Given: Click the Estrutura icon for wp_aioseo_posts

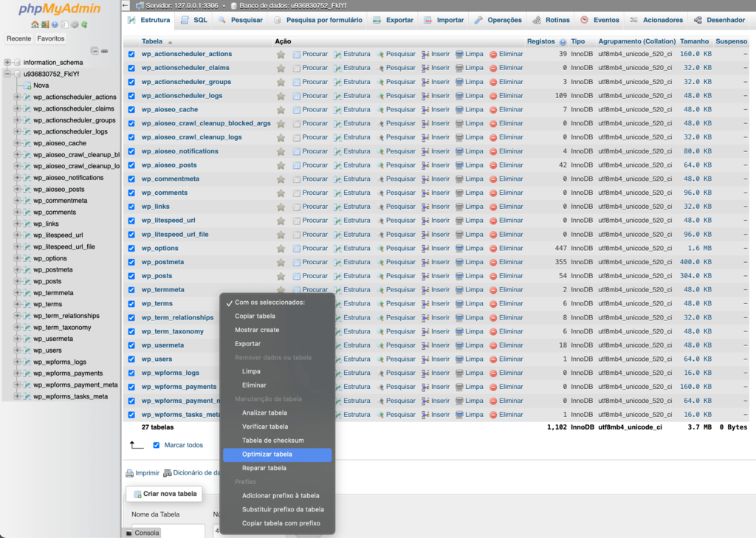Looking at the screenshot, I should click(337, 165).
